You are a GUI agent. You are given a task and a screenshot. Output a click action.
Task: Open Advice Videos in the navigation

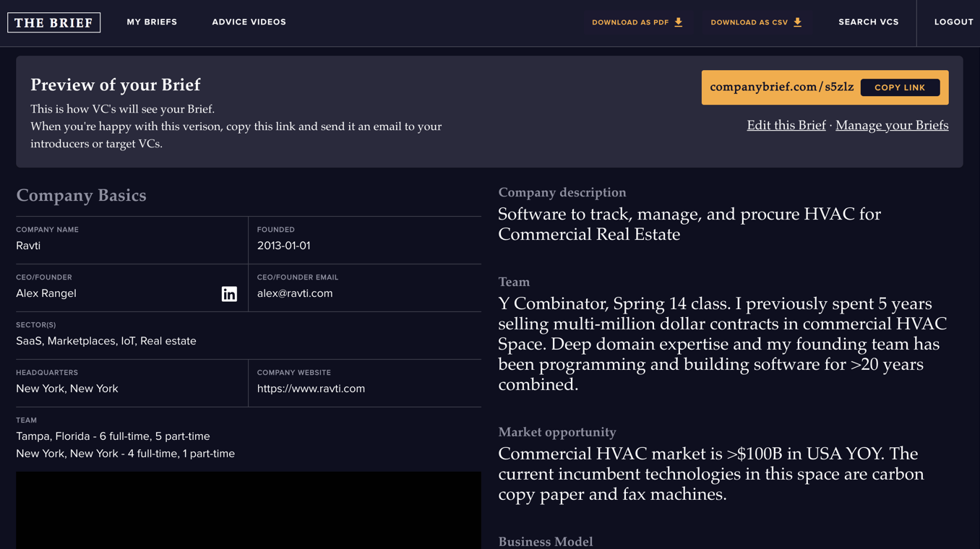click(249, 22)
